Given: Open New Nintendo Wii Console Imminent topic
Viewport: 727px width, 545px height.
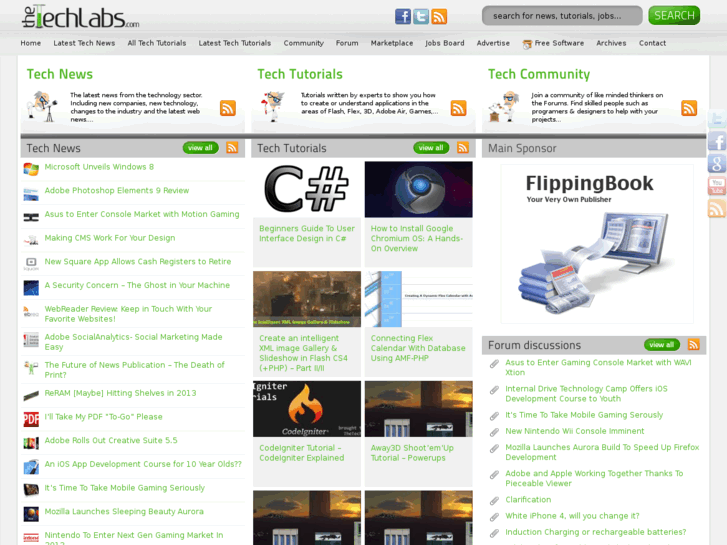Looking at the screenshot, I should click(x=574, y=431).
